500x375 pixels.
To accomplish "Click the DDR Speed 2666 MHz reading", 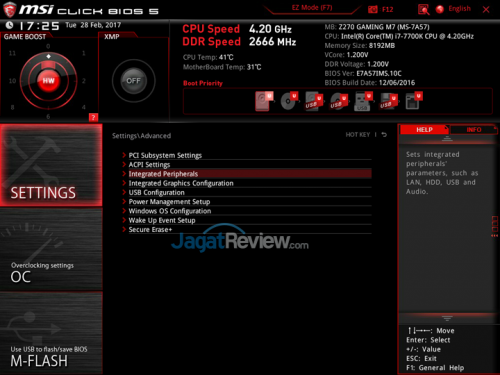I will pos(239,42).
